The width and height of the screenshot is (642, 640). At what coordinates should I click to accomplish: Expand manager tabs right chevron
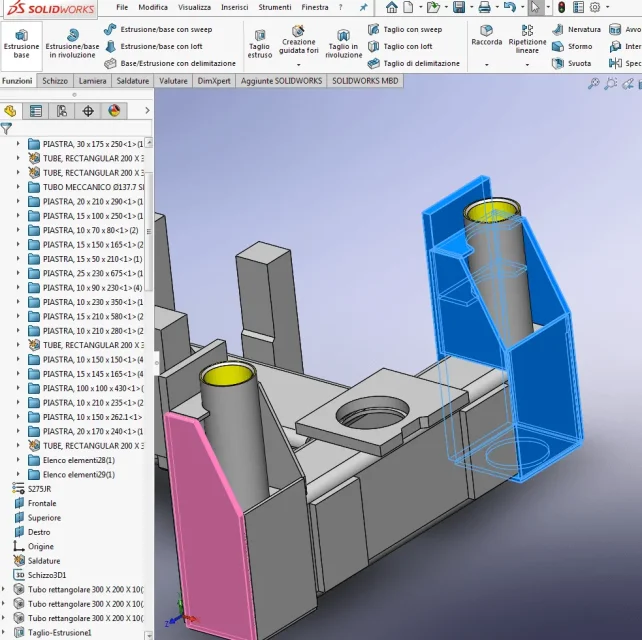(147, 111)
